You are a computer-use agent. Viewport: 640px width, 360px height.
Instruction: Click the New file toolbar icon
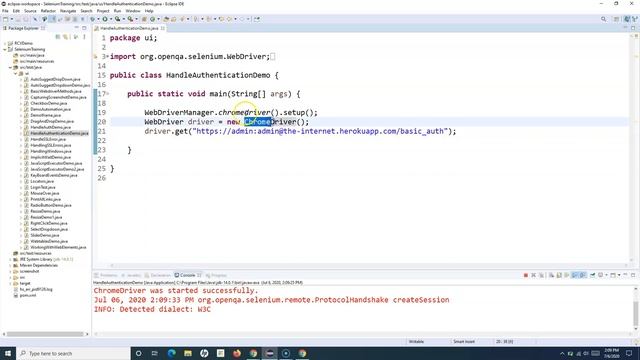tap(5, 19)
